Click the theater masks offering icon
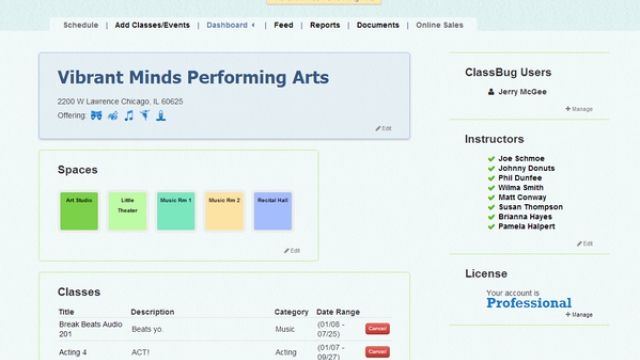 coord(96,116)
